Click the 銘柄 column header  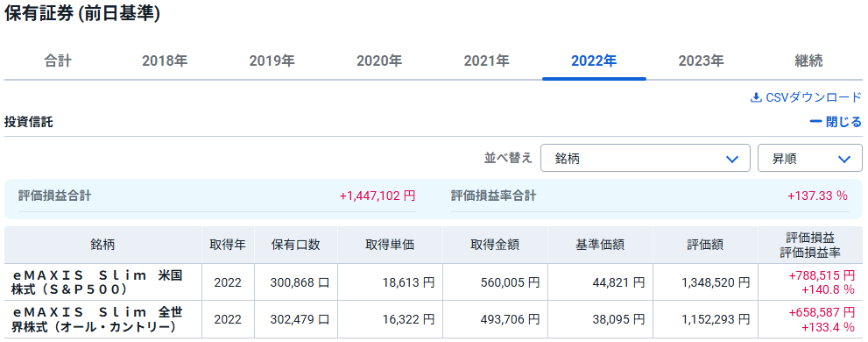(103, 245)
